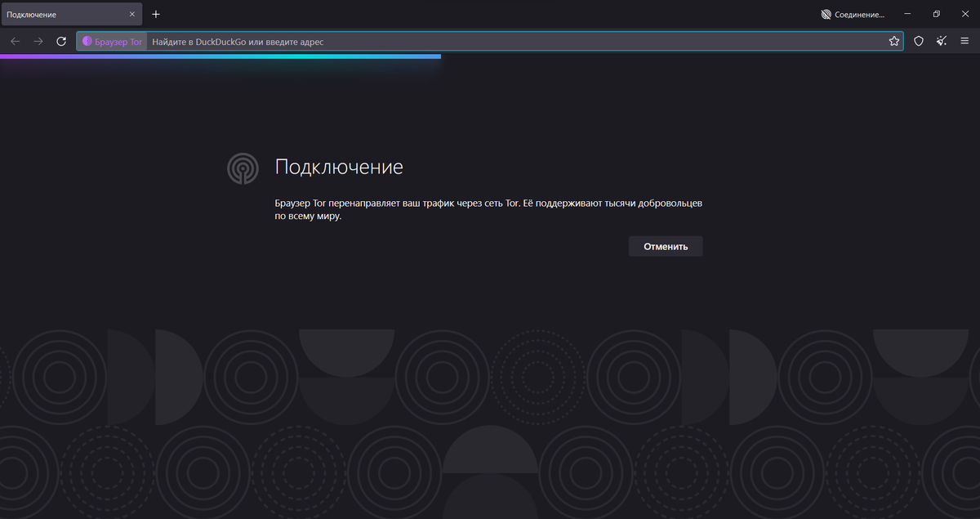Viewport: 980px width, 519px height.
Task: Click the forward navigation arrow
Action: 38,41
